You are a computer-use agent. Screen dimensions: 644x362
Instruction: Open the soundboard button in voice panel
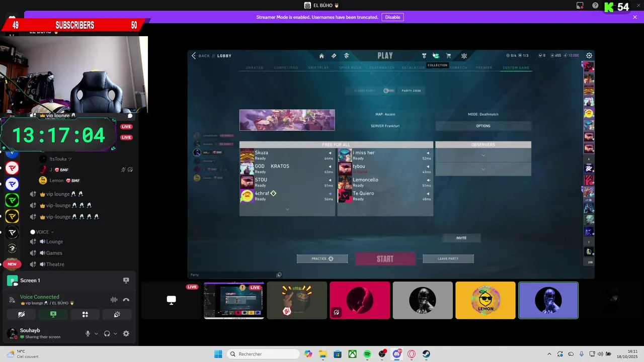(117, 314)
